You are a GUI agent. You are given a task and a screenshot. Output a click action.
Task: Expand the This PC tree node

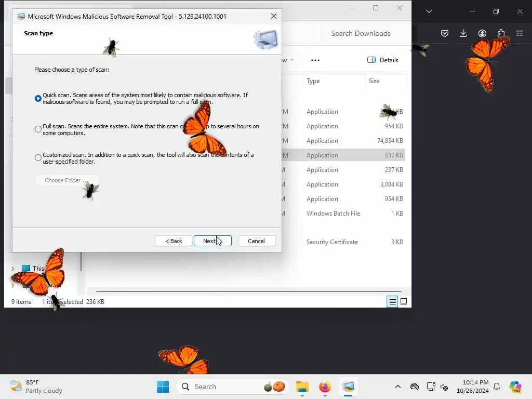point(13,269)
